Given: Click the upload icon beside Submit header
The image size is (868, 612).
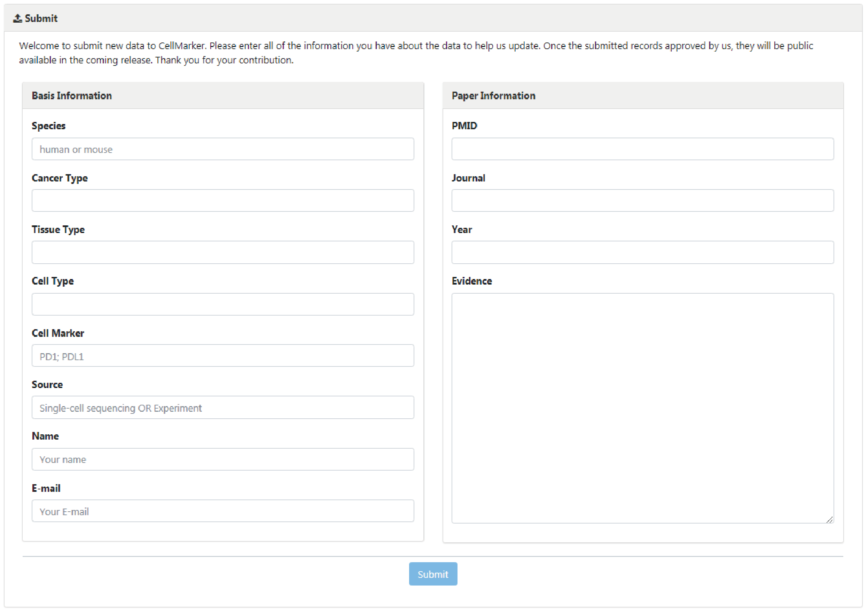Looking at the screenshot, I should 17,18.
